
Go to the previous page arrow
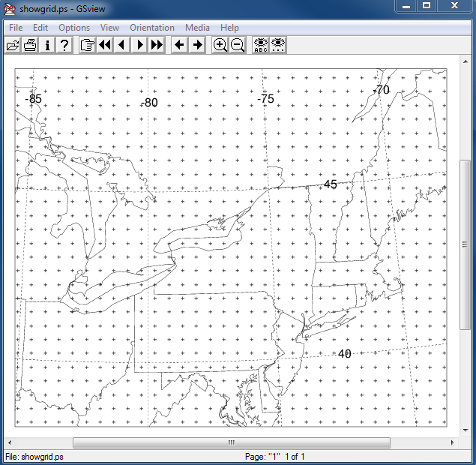pos(121,45)
